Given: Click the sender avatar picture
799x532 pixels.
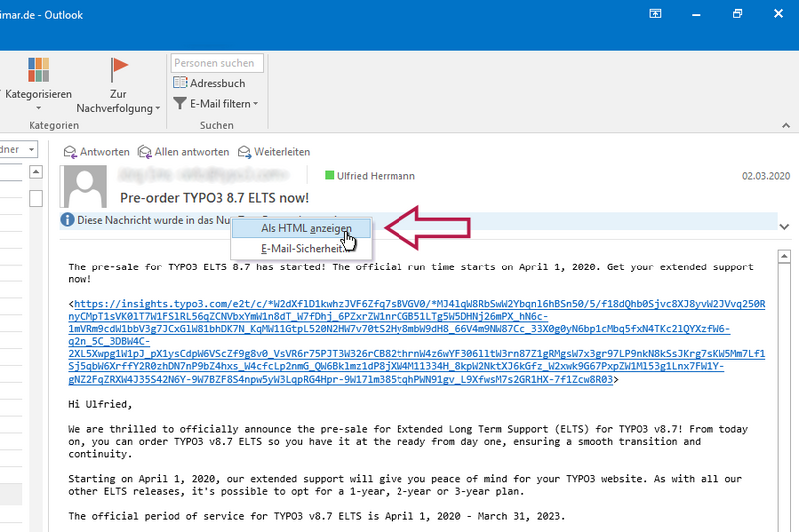Looking at the screenshot, I should tap(83, 186).
